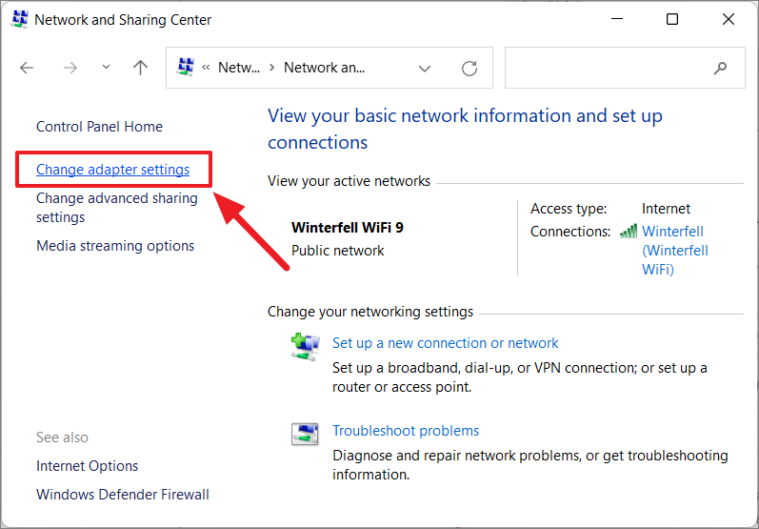Click the Troubleshoot problems icon
The image size is (759, 529).
305,434
